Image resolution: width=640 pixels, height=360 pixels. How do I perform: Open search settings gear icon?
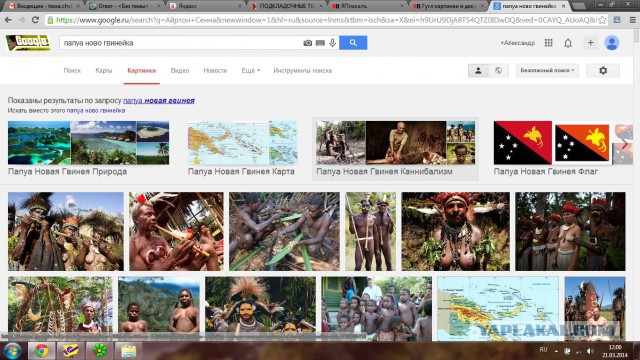[x=603, y=71]
